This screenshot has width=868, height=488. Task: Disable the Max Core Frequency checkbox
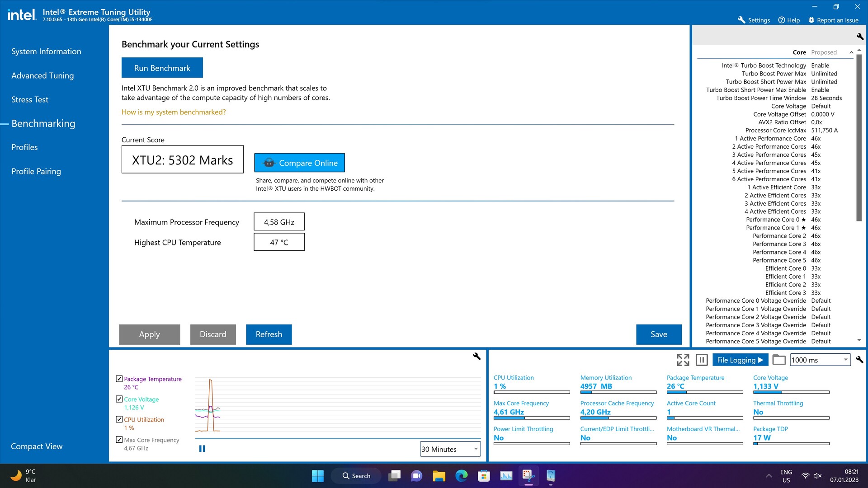(x=119, y=440)
